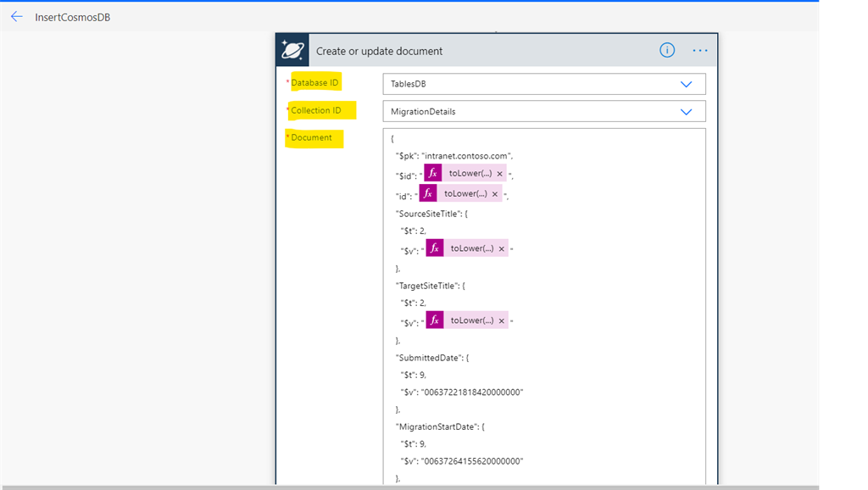Click inside Document JSON at SubmittedDate value
Image resolution: width=868 pixels, height=490 pixels.
click(471, 392)
